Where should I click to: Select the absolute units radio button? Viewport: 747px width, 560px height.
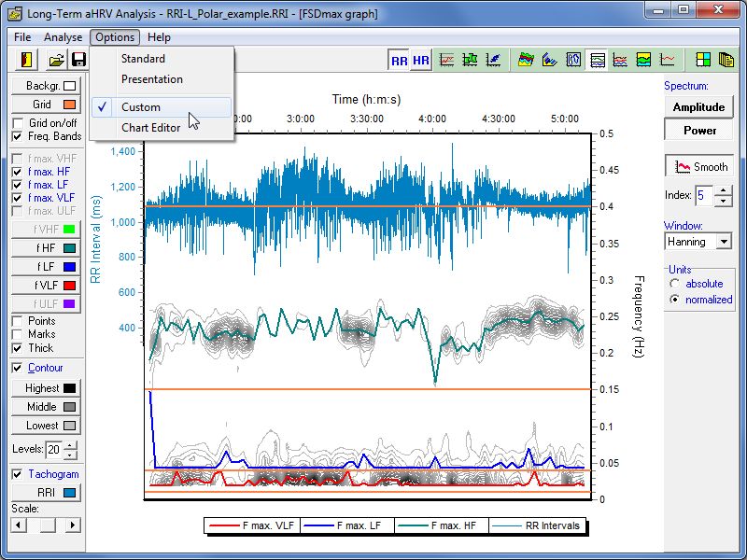[x=675, y=284]
